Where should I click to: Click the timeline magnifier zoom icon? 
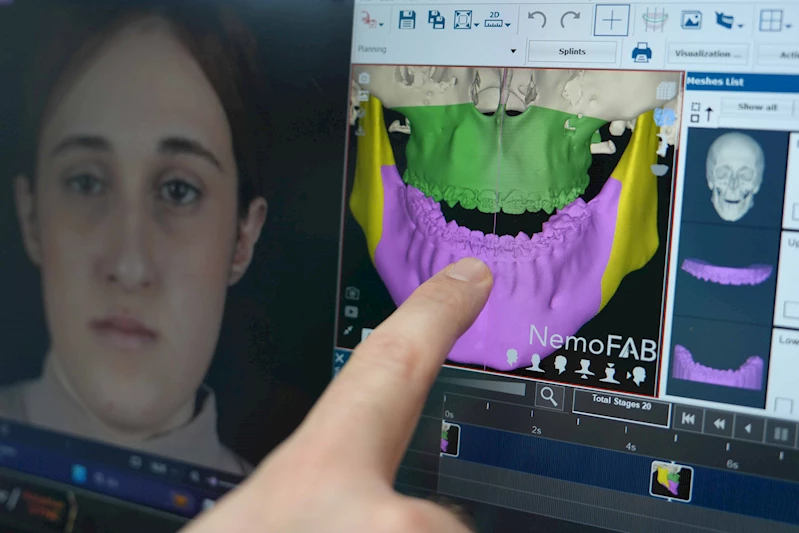click(549, 395)
